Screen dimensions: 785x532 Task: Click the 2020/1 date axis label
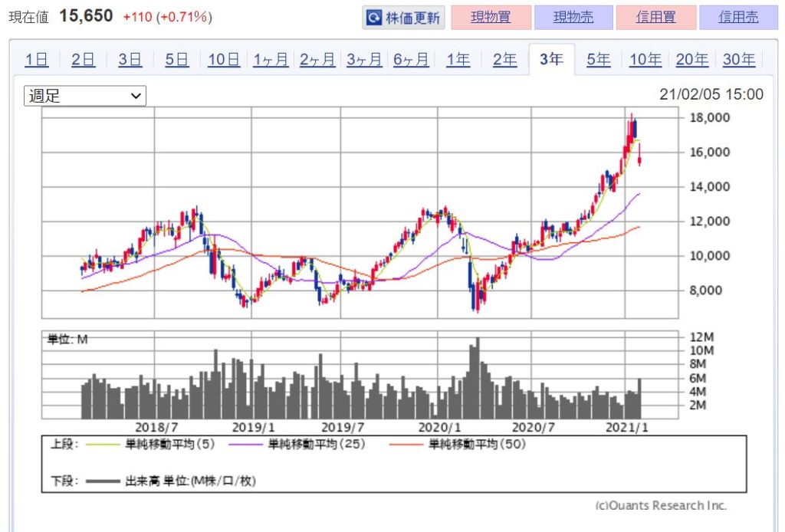click(x=439, y=428)
